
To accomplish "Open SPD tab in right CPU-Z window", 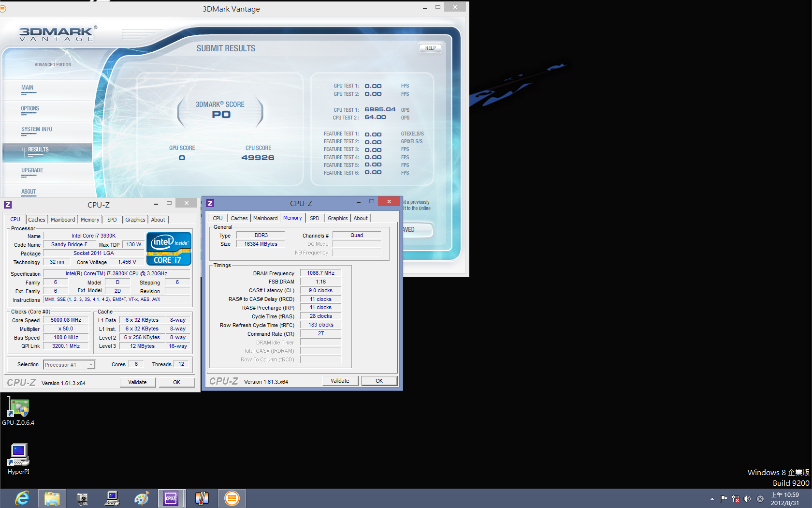I will click(315, 218).
